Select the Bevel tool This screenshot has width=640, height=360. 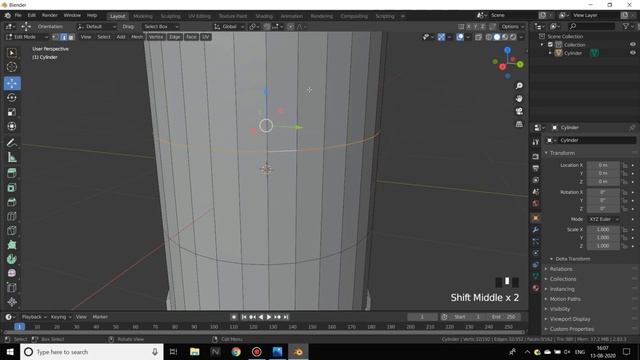12,202
